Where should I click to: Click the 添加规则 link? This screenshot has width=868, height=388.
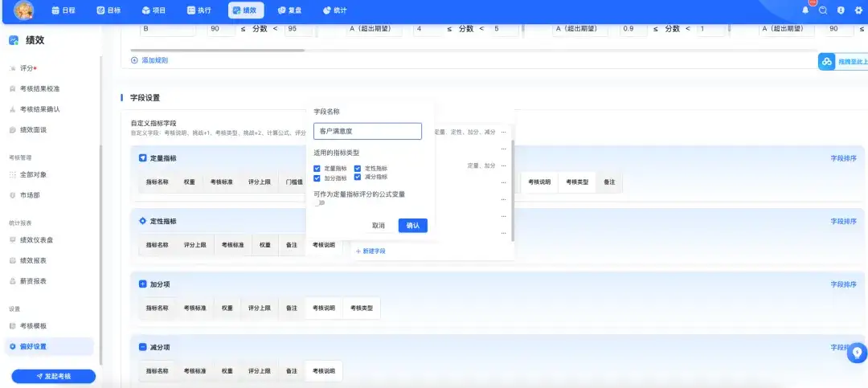(154, 60)
